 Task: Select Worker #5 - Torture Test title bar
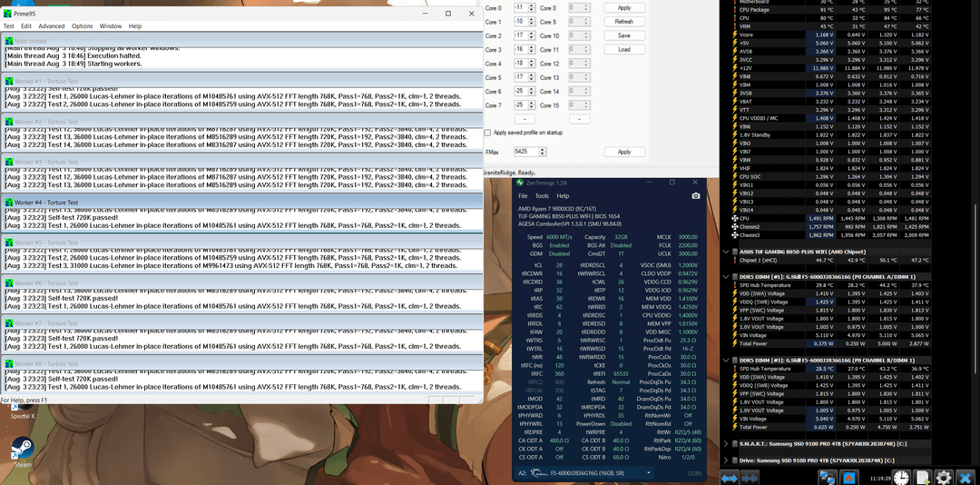242,242
